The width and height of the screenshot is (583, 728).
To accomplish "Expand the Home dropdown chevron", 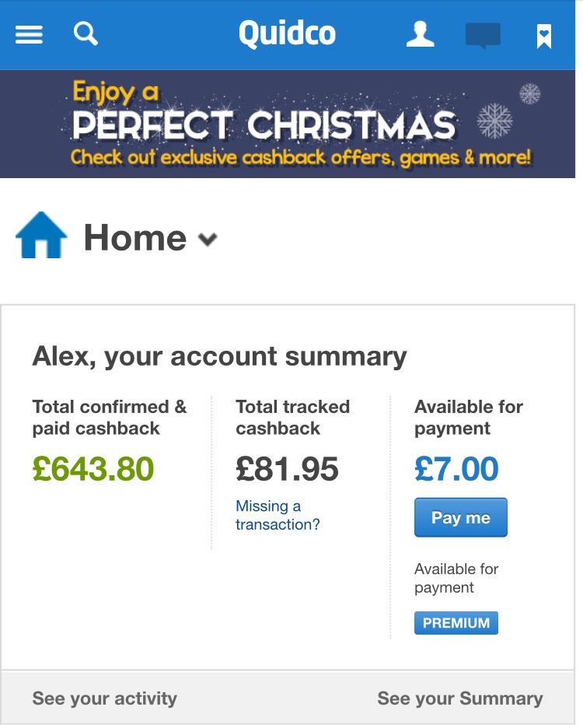I will (x=207, y=240).
